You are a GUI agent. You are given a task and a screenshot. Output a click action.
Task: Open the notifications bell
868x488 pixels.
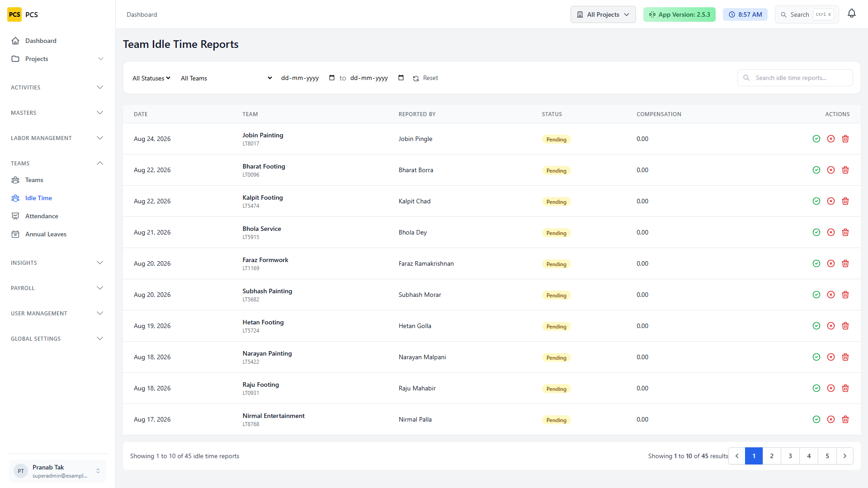[x=852, y=14]
